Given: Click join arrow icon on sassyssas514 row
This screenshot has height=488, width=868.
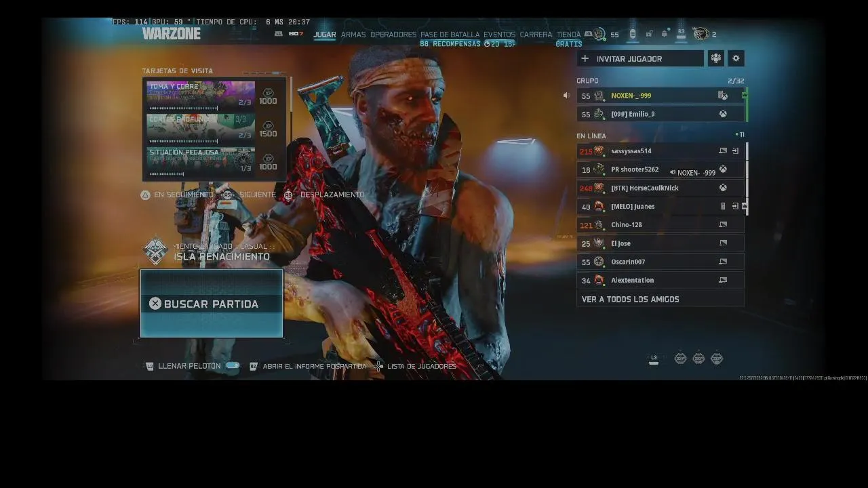Looking at the screenshot, I should pos(735,151).
